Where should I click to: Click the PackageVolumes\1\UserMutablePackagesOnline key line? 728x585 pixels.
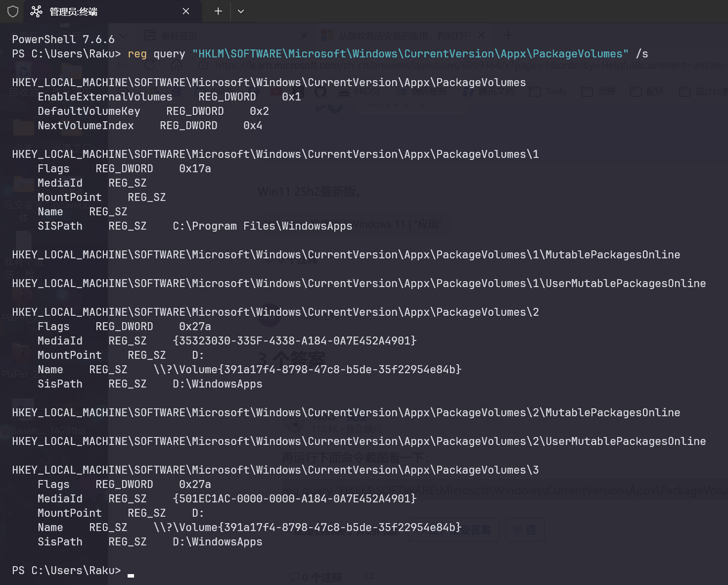(359, 284)
